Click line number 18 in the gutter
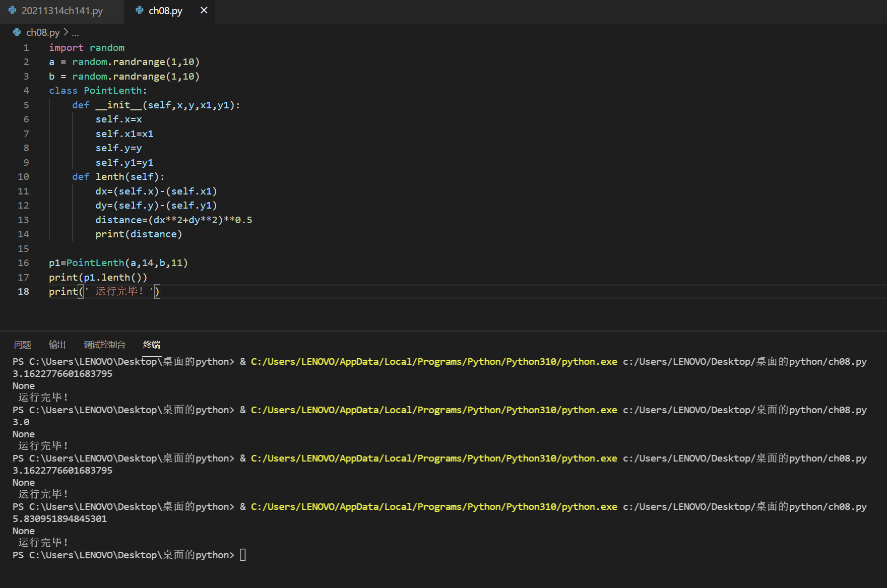This screenshot has height=588, width=887. point(24,292)
